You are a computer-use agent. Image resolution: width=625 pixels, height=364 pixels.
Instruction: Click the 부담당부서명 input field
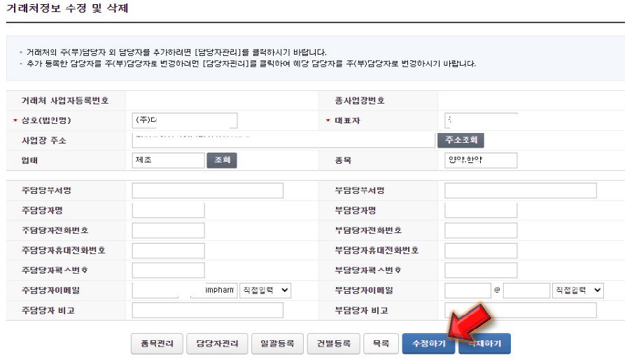click(x=521, y=190)
